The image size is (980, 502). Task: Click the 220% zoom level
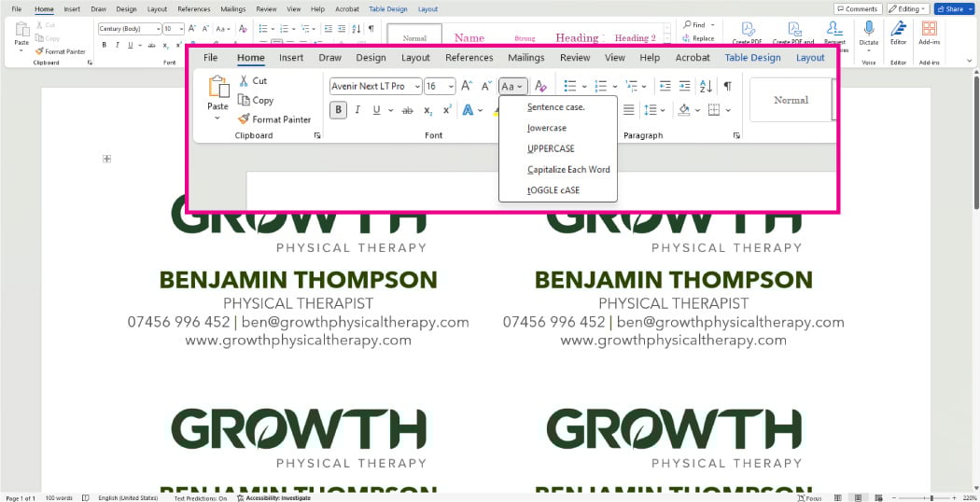pyautogui.click(x=970, y=498)
